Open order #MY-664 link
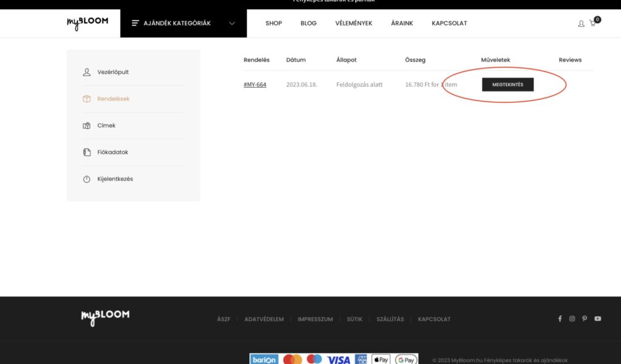Screen dimensions: 621x364 [255, 85]
